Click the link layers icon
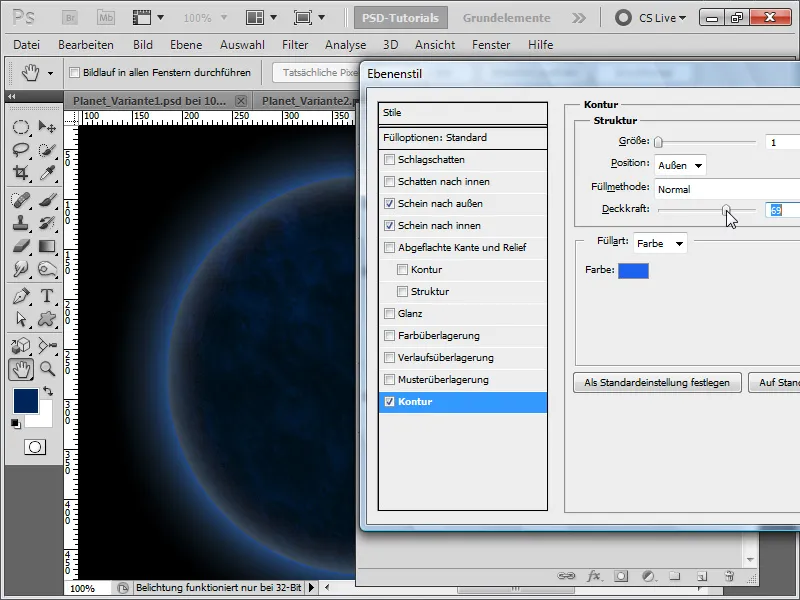Screen dimensions: 800x600 (566, 576)
